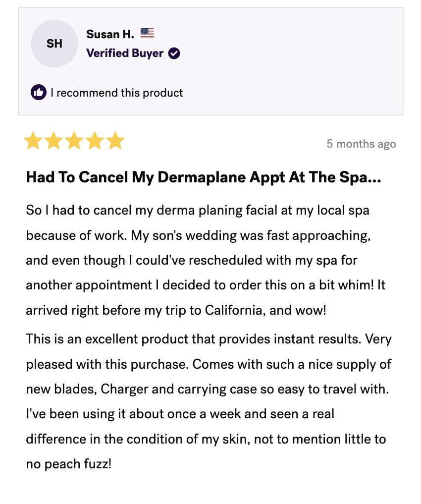
Task: Click the line 'I've been using it about once a week'
Action: 180,414
